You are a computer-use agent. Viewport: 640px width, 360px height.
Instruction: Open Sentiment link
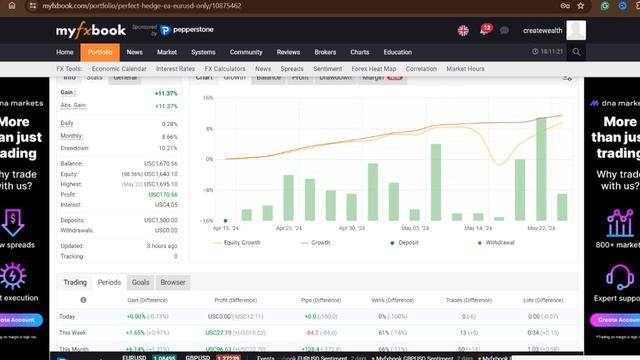[328, 69]
